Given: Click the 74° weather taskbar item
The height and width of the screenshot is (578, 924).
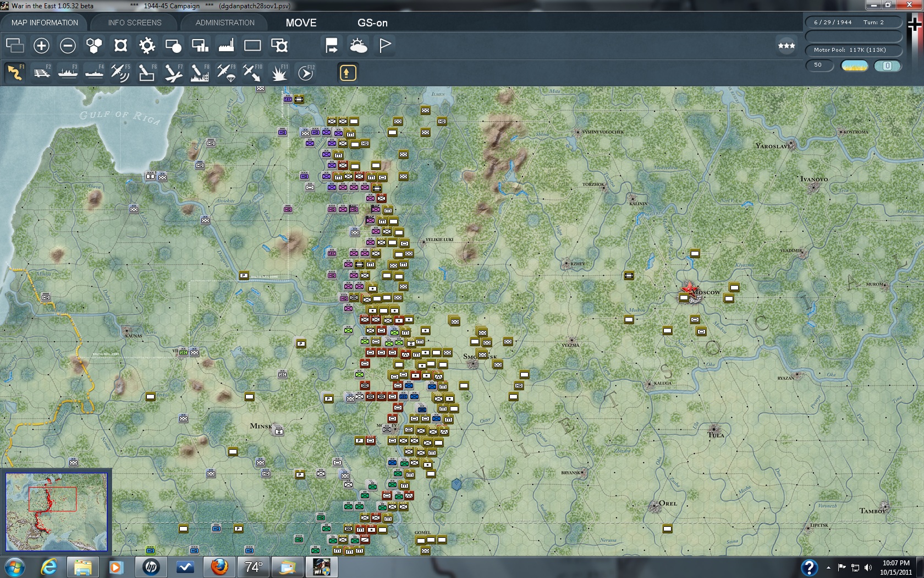Looking at the screenshot, I should pyautogui.click(x=254, y=567).
